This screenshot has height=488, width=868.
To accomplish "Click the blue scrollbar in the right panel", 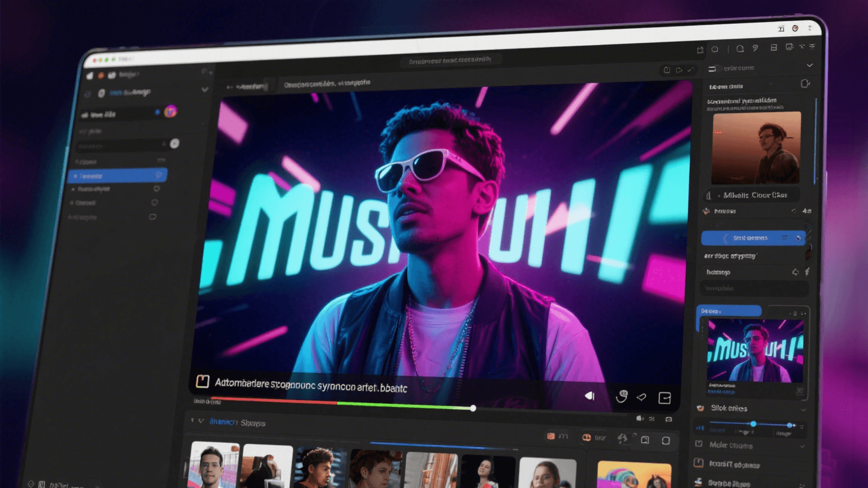I will click(815, 141).
